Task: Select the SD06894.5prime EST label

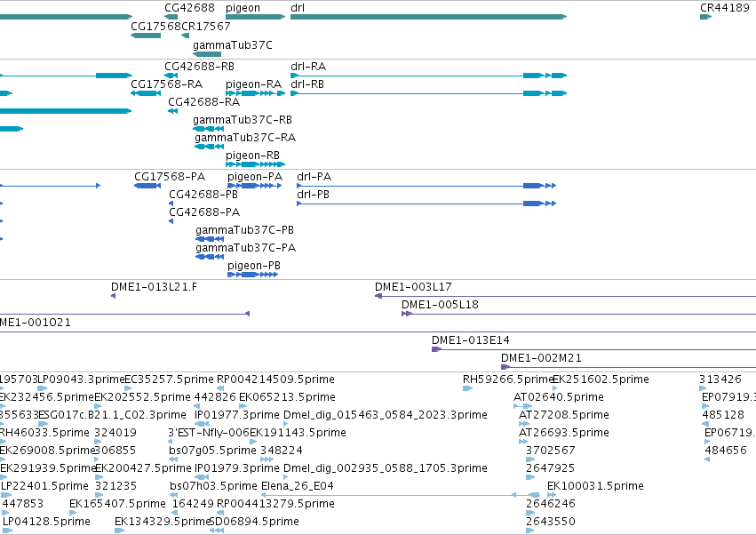Action: tap(255, 522)
